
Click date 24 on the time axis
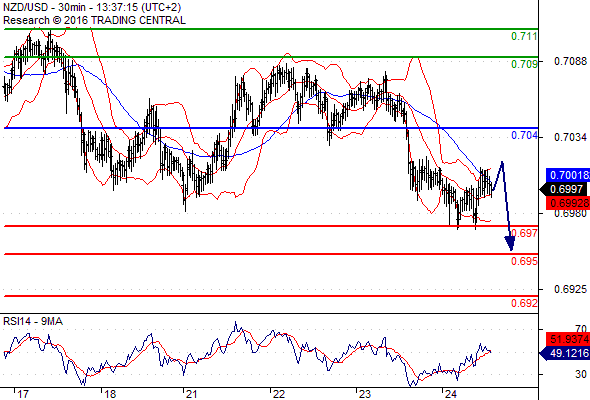(450, 394)
